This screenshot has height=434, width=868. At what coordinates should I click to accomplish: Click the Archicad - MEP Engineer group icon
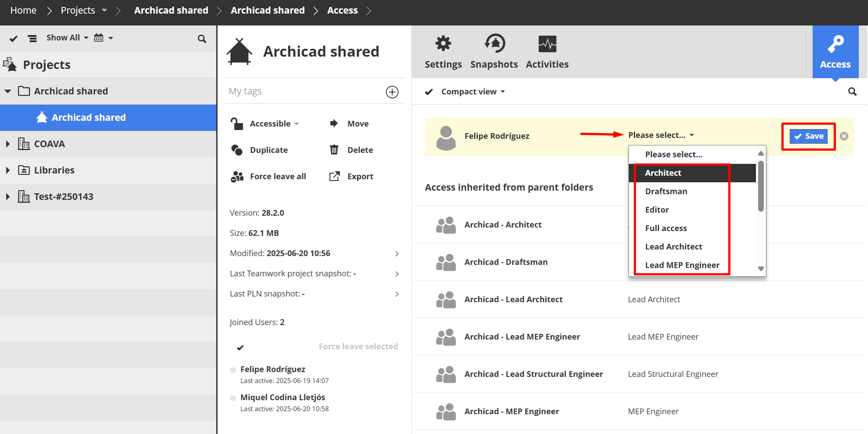tap(446, 411)
